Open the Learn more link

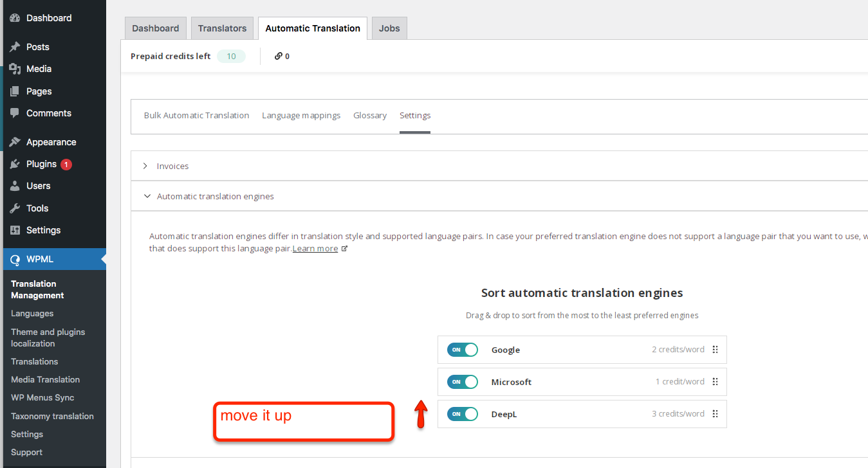[315, 249]
